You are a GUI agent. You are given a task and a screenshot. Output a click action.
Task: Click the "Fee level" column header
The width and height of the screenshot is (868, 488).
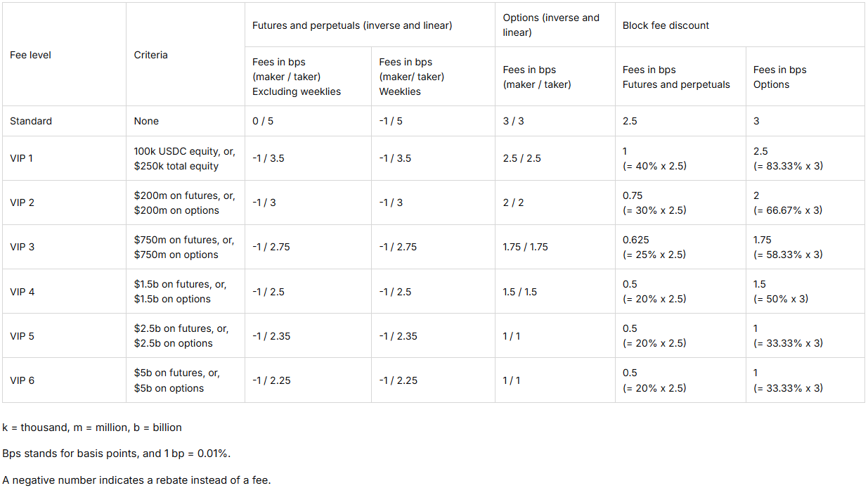click(30, 55)
